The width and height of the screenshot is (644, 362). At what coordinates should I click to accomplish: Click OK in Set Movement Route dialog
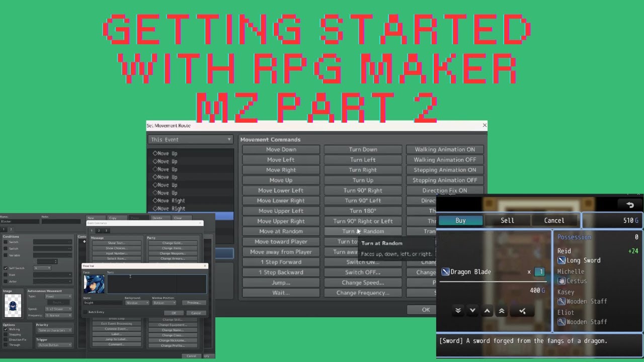tap(426, 310)
